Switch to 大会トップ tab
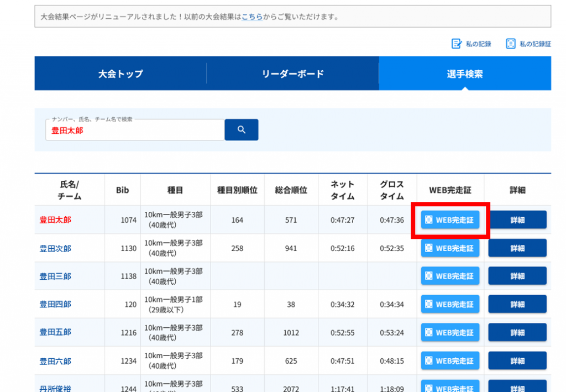This screenshot has width=566, height=392. click(x=120, y=74)
